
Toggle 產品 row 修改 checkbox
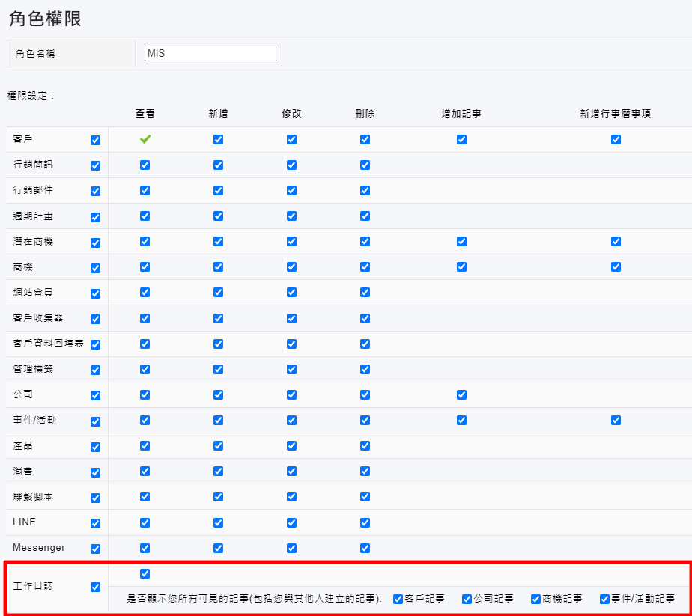(x=291, y=446)
